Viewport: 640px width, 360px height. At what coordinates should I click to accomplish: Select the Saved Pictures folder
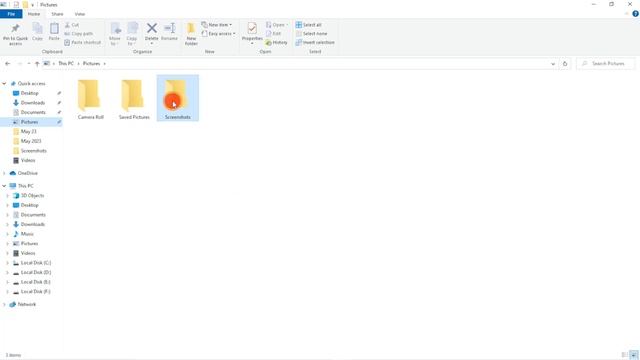[134, 99]
